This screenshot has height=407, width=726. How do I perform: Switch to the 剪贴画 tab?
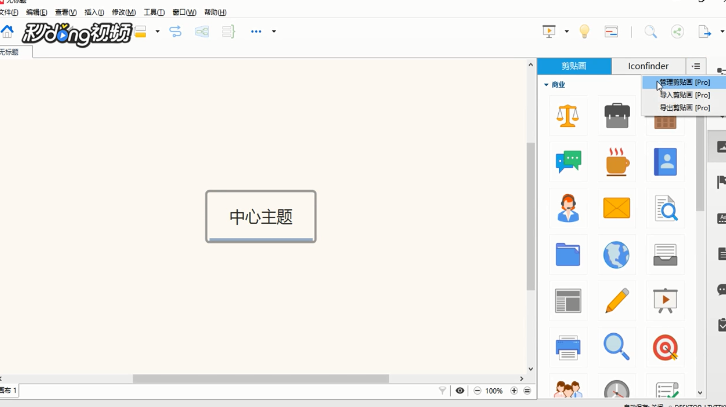point(574,66)
